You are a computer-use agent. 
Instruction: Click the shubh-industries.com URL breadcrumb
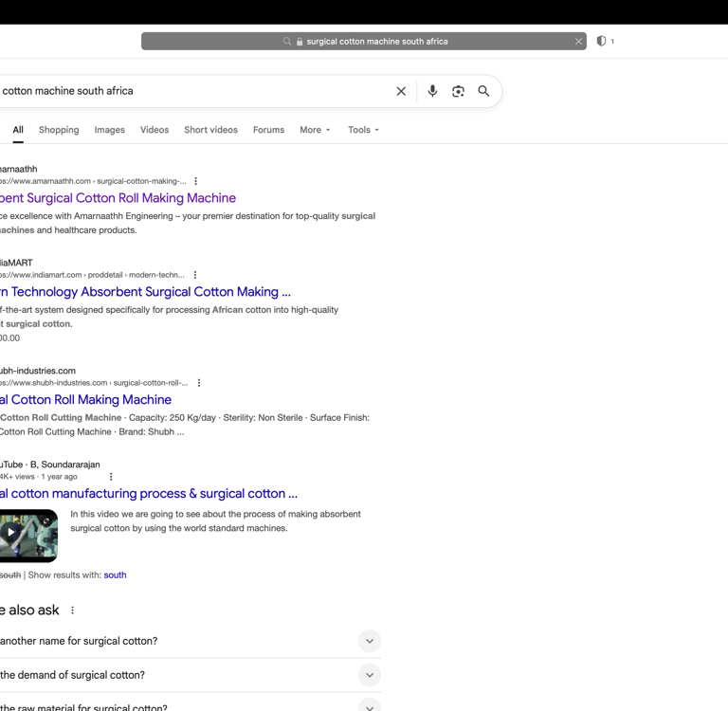coord(94,383)
